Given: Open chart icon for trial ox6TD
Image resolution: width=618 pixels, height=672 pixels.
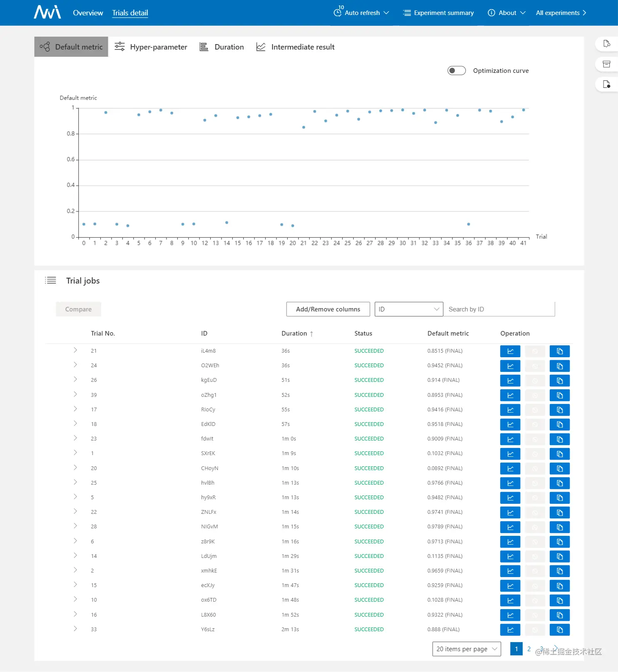Looking at the screenshot, I should [x=510, y=600].
